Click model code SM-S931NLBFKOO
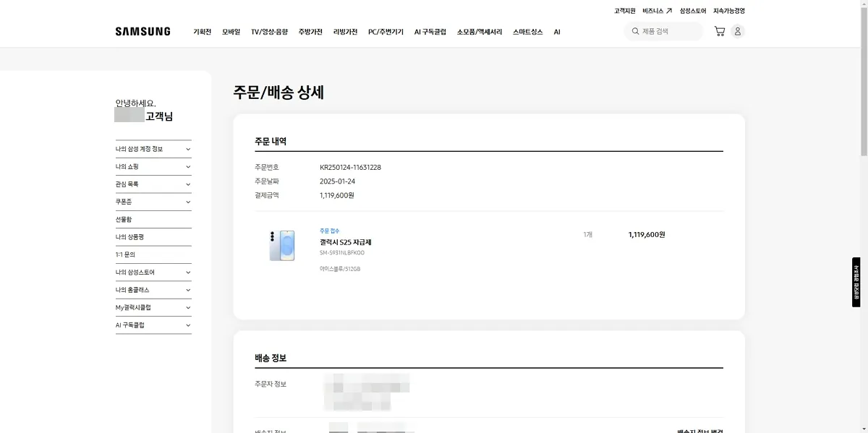The width and height of the screenshot is (868, 433). point(342,253)
